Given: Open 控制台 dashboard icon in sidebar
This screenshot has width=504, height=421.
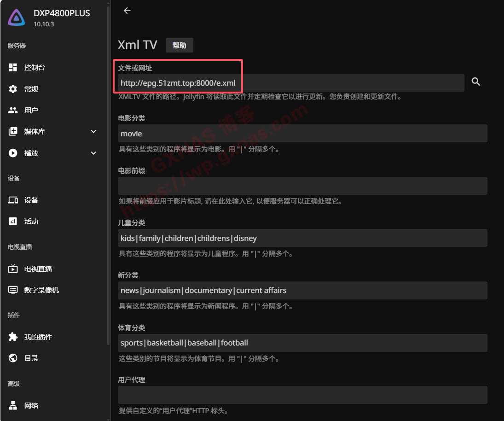Looking at the screenshot, I should (x=13, y=68).
